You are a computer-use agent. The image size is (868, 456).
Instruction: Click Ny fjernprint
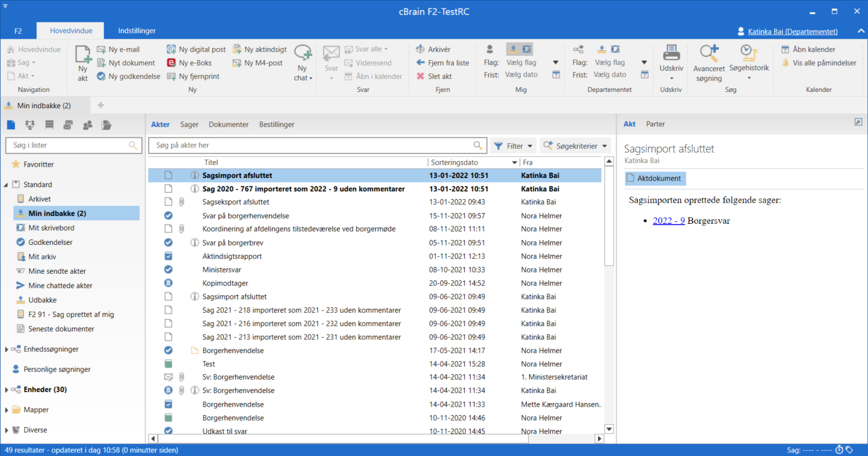pos(193,76)
